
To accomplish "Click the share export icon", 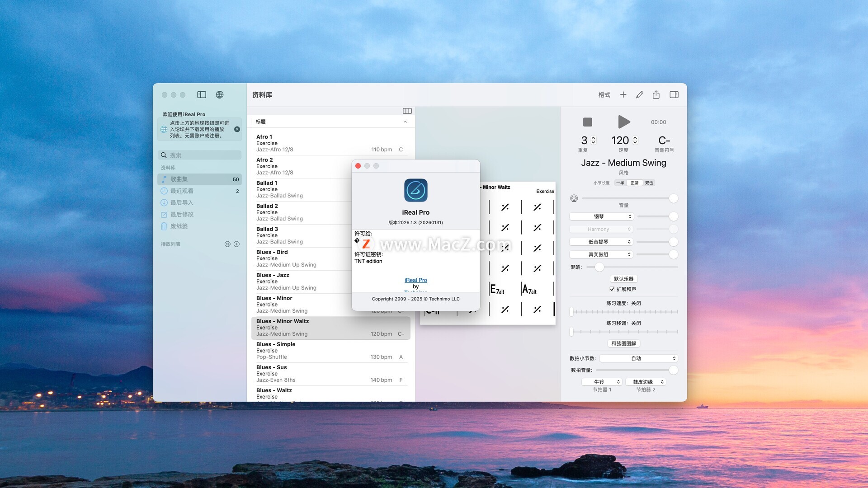I will pos(656,94).
